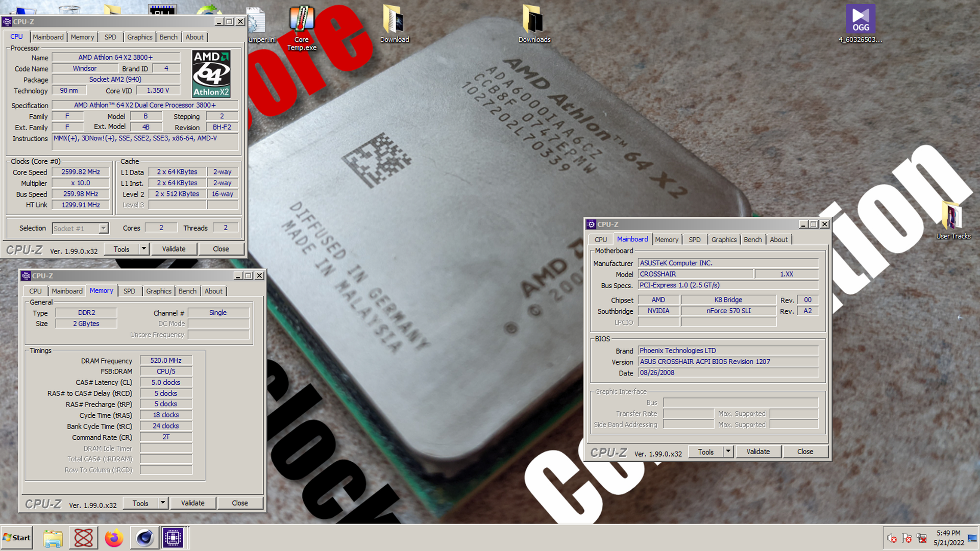Click the show desktop tray icon
The width and height of the screenshot is (980, 551).
tap(972, 538)
